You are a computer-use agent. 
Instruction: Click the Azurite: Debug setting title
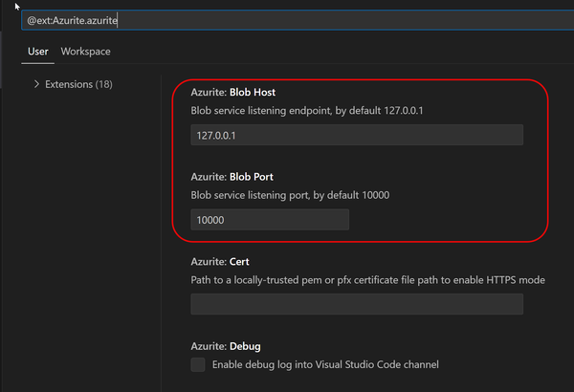click(226, 345)
